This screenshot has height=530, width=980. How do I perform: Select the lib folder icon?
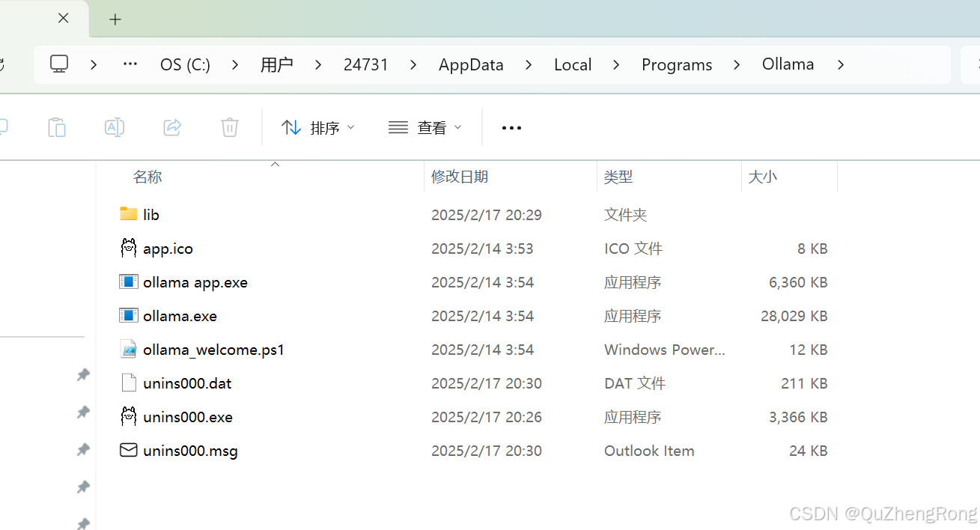coord(129,214)
